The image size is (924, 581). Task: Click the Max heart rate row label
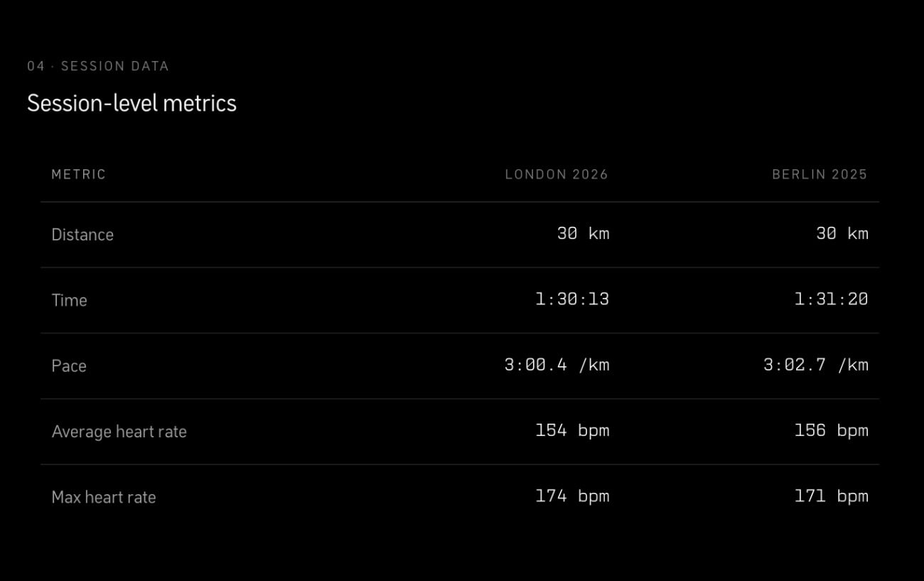coord(104,497)
